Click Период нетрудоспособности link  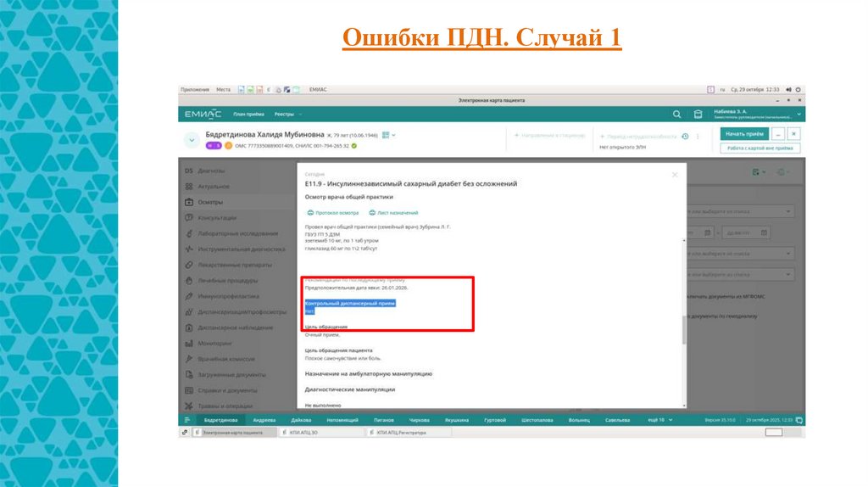pos(638,137)
